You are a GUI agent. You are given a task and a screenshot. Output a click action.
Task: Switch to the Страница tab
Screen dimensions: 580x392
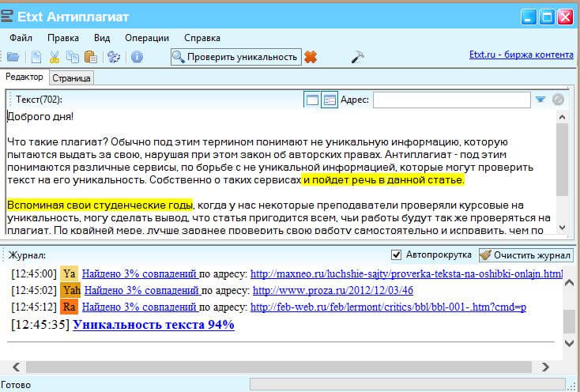(x=72, y=77)
